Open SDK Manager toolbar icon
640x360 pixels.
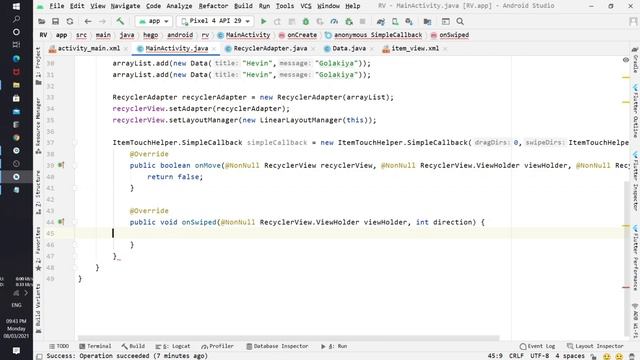tap(409, 21)
